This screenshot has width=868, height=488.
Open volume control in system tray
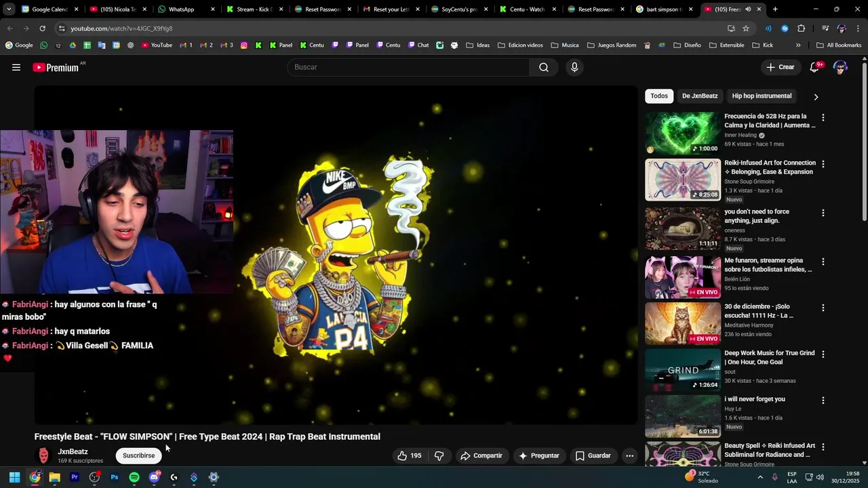coord(820,477)
